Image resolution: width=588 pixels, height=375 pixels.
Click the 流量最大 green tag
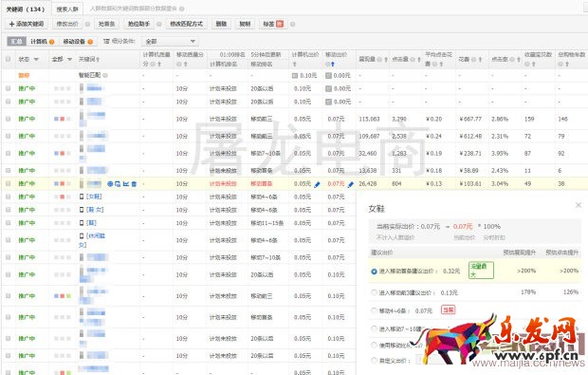coord(481,271)
